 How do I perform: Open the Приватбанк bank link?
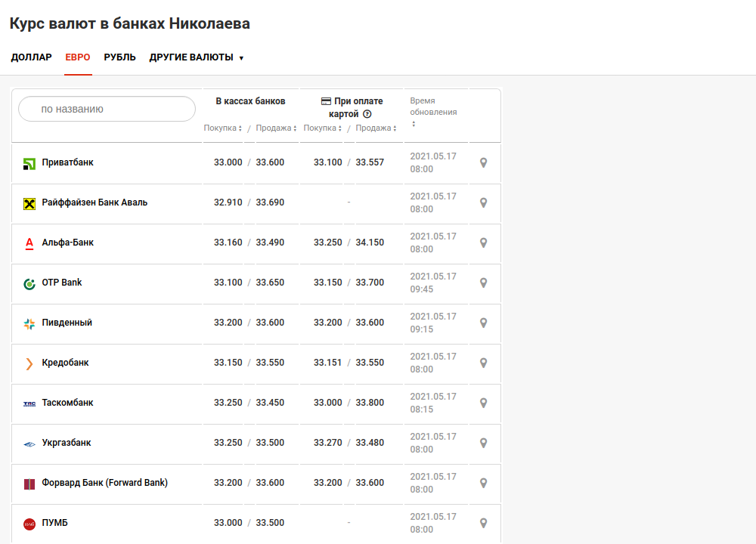[x=67, y=162]
